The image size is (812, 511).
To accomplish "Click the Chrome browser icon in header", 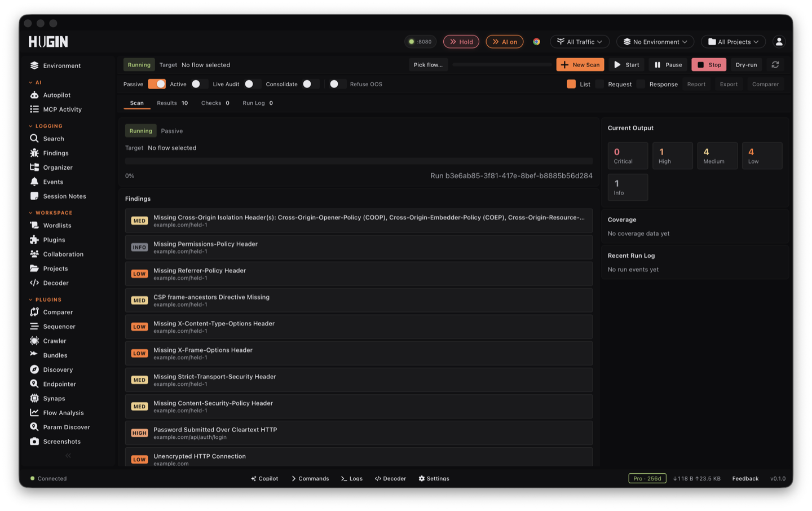I will (537, 42).
